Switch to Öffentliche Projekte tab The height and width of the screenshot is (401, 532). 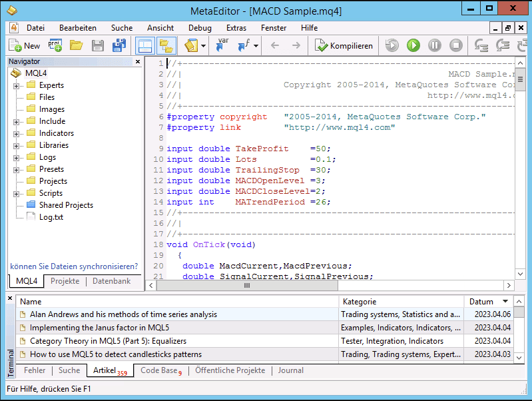[230, 370]
